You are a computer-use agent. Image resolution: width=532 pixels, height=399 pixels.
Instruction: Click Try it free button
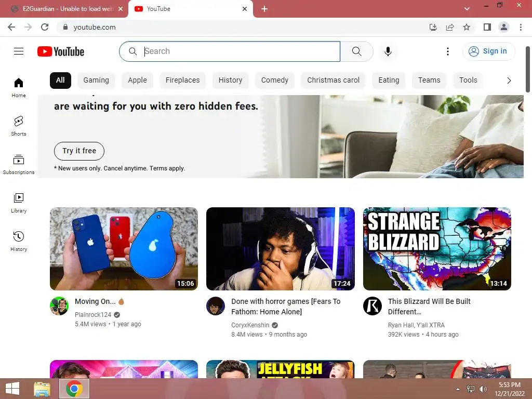click(79, 151)
